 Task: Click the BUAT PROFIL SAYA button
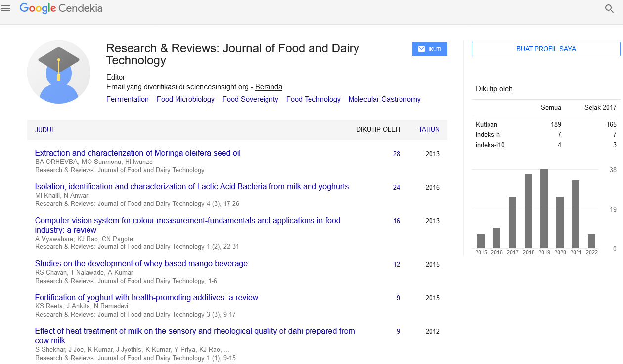(545, 49)
